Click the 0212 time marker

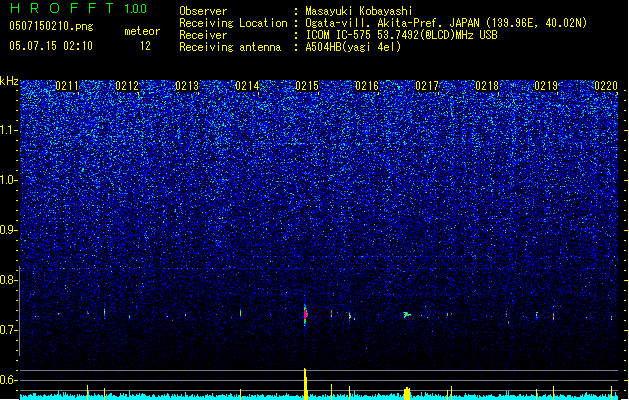(x=127, y=86)
